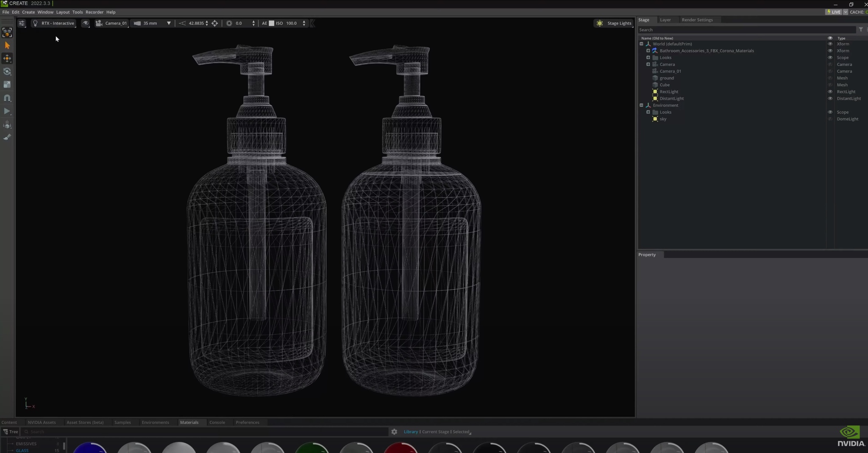Choose the Scale tool
This screenshot has height=453, width=868.
click(7, 85)
